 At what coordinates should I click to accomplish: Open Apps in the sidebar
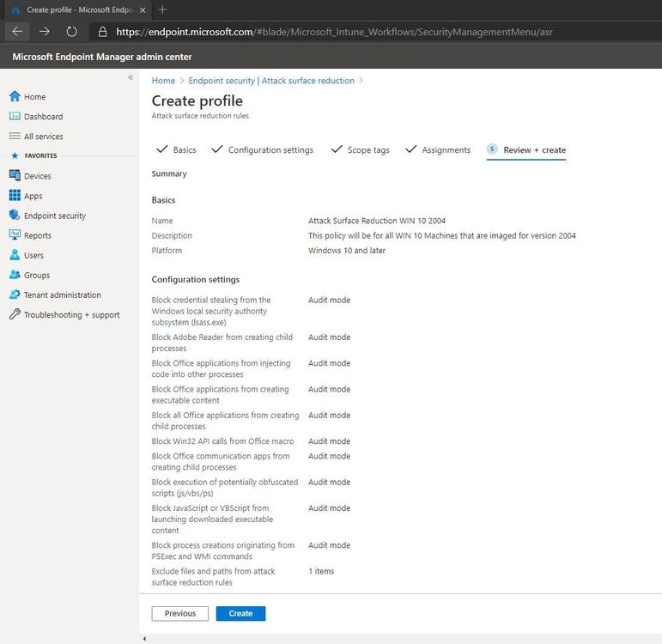point(33,196)
